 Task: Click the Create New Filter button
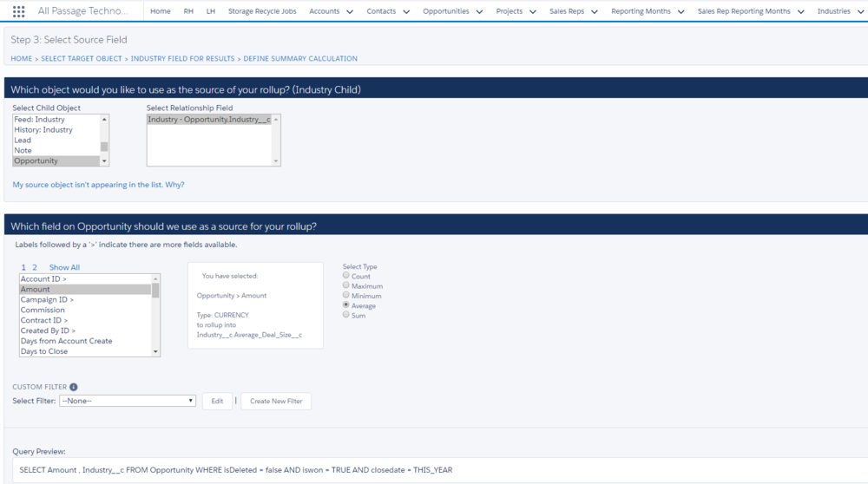point(276,401)
